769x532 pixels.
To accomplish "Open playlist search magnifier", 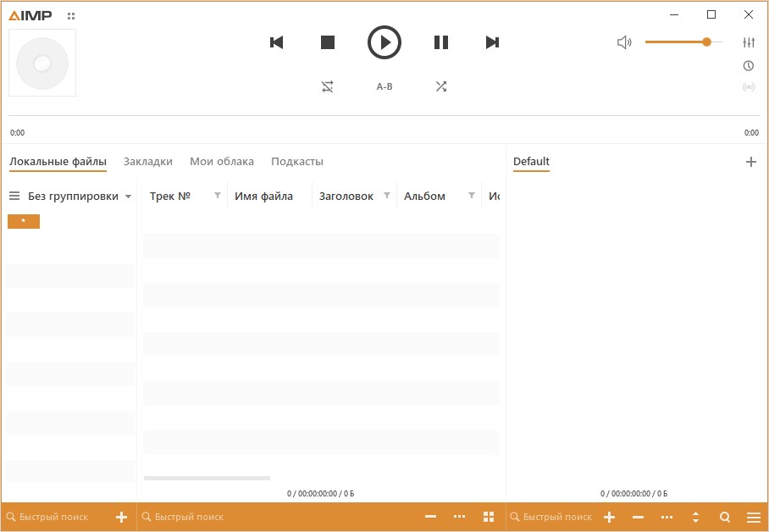I will tap(725, 517).
